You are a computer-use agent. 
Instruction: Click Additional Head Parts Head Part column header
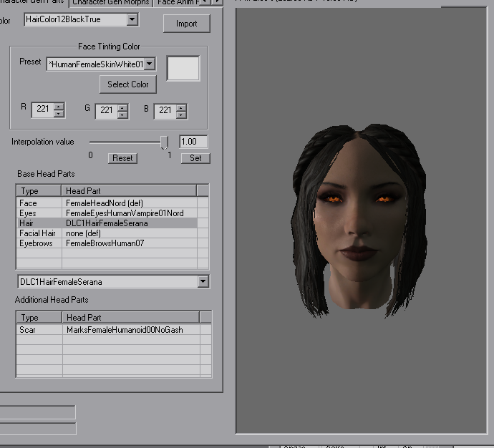(x=131, y=318)
